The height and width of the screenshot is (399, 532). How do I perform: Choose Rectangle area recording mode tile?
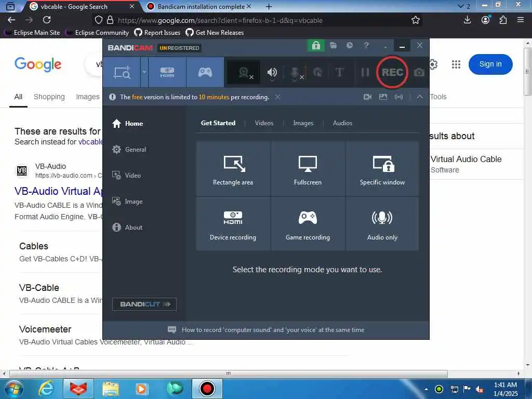233,169
